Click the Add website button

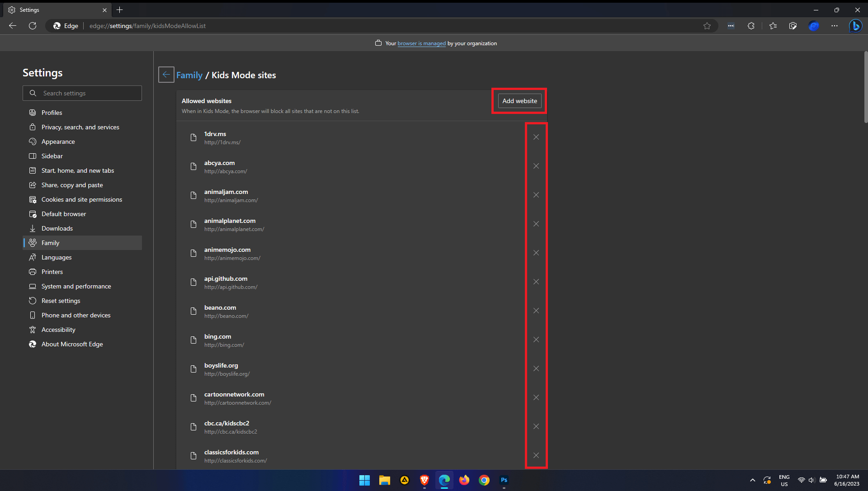pos(519,101)
